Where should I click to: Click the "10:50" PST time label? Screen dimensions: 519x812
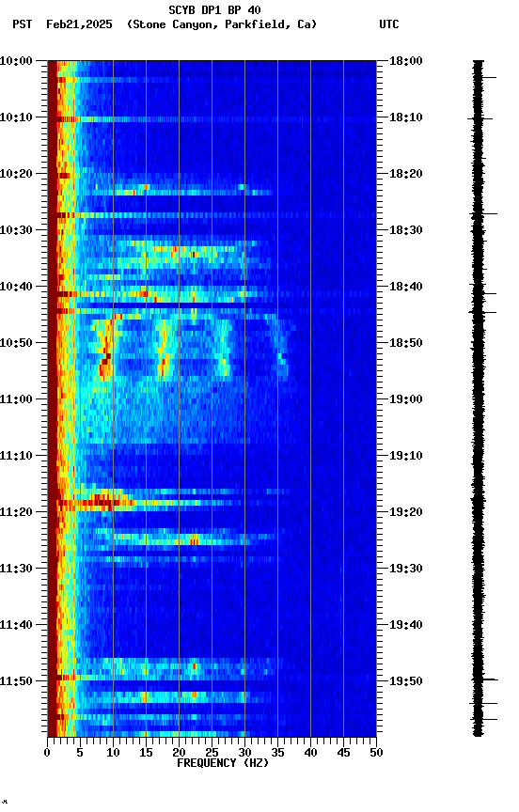point(16,343)
